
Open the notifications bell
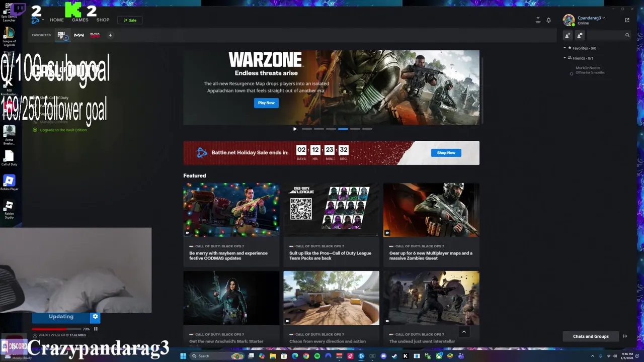point(549,20)
